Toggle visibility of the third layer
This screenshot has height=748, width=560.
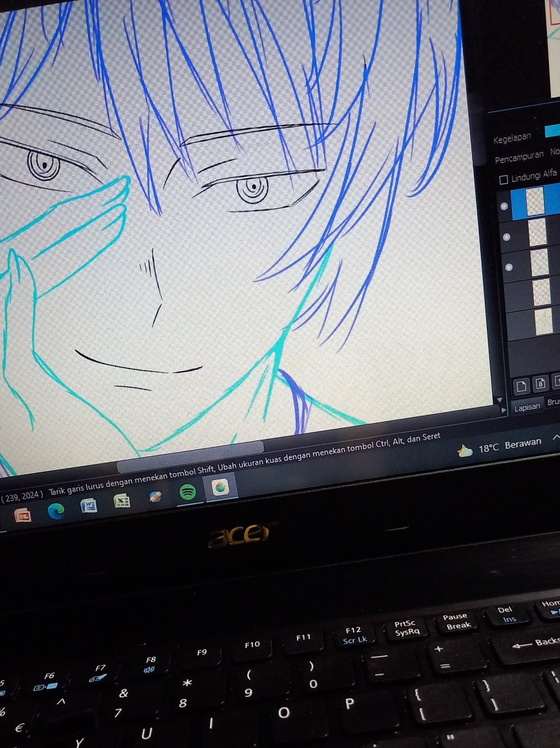(508, 267)
